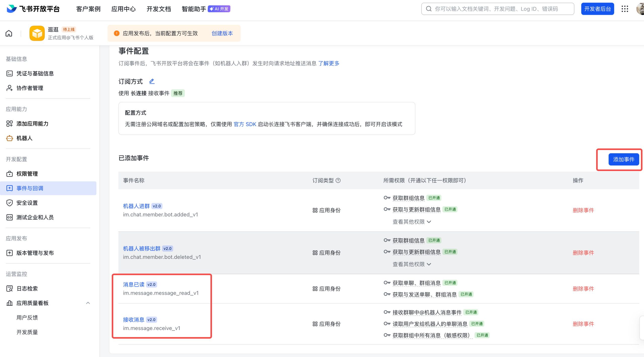The width and height of the screenshot is (644, 357).
Task: Edit 订阅方式 with the pencil icon
Action: [152, 81]
